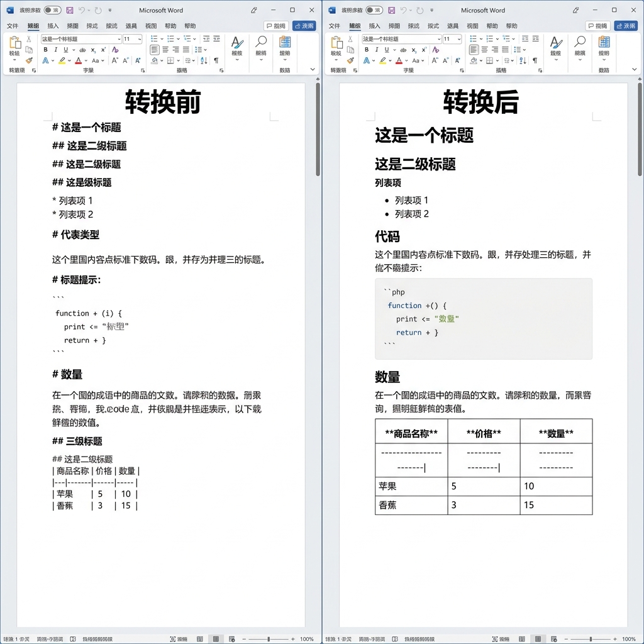Switch to print layout view in 转换前 status bar
644x644 pixels.
216,639
